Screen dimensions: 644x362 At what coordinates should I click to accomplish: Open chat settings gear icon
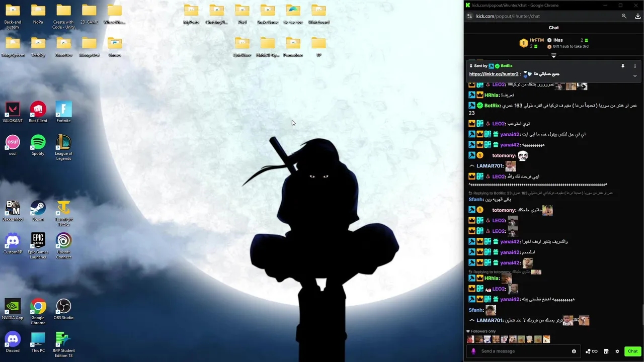pos(617,351)
